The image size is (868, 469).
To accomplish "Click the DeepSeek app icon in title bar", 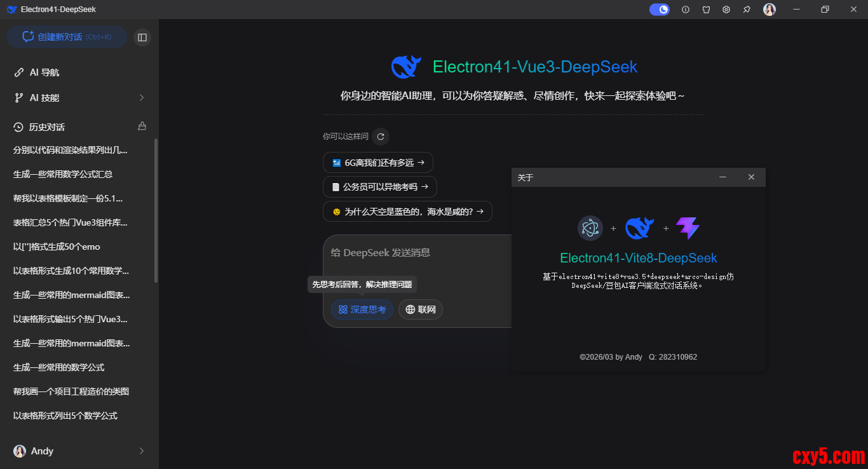I will pyautogui.click(x=11, y=10).
